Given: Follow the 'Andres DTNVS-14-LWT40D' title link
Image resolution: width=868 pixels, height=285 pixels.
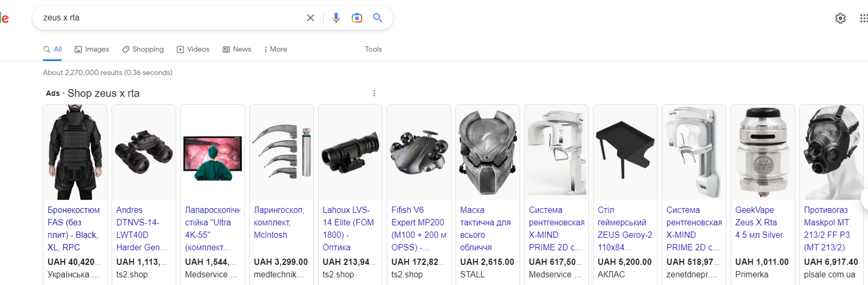Looking at the screenshot, I should click(142, 228).
